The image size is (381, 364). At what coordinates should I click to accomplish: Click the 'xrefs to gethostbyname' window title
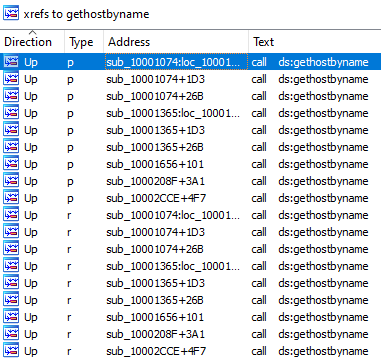[86, 14]
